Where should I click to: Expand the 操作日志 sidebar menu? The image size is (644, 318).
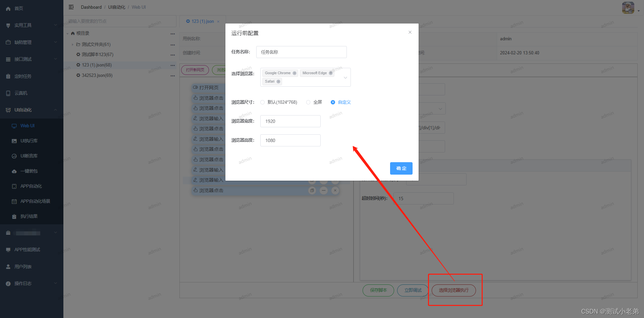(32, 283)
